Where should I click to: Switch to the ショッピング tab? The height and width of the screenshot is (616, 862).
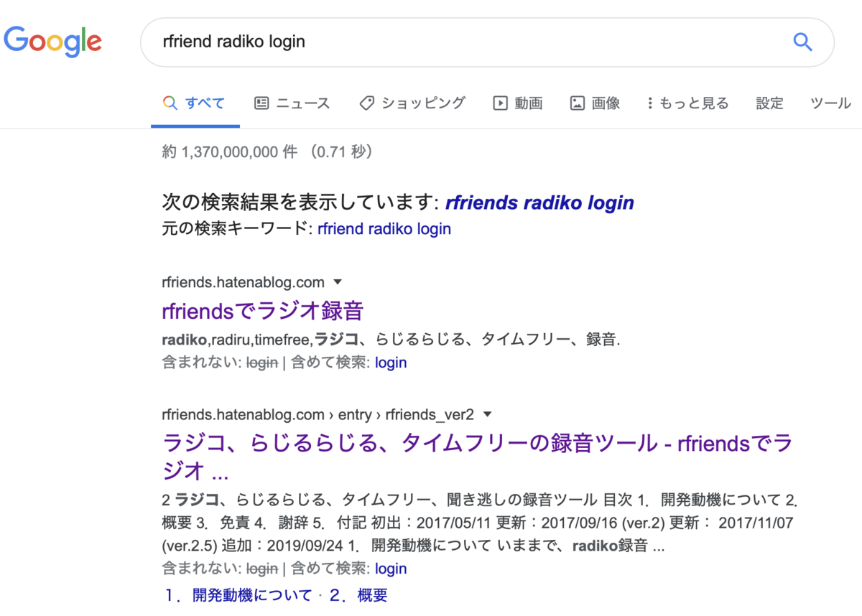point(412,103)
